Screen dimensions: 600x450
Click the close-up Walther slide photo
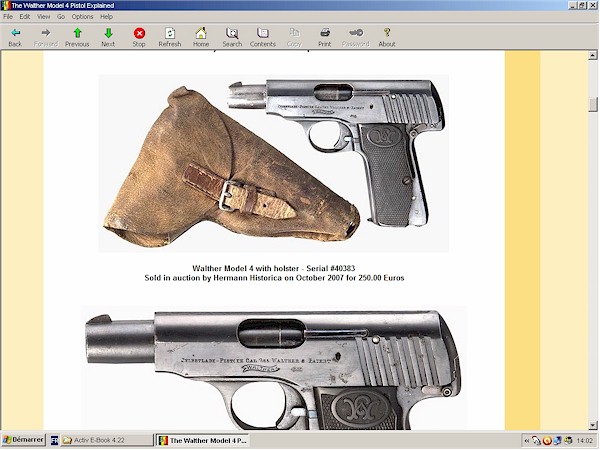click(x=274, y=368)
